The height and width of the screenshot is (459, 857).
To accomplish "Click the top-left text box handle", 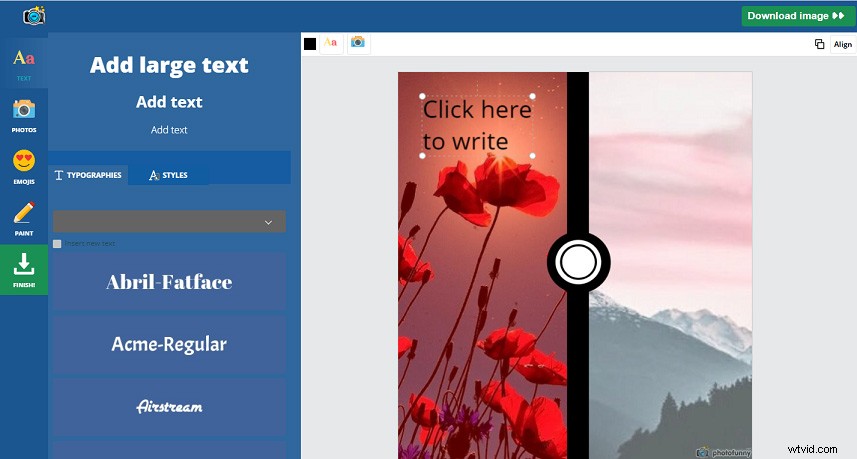I will point(422,96).
